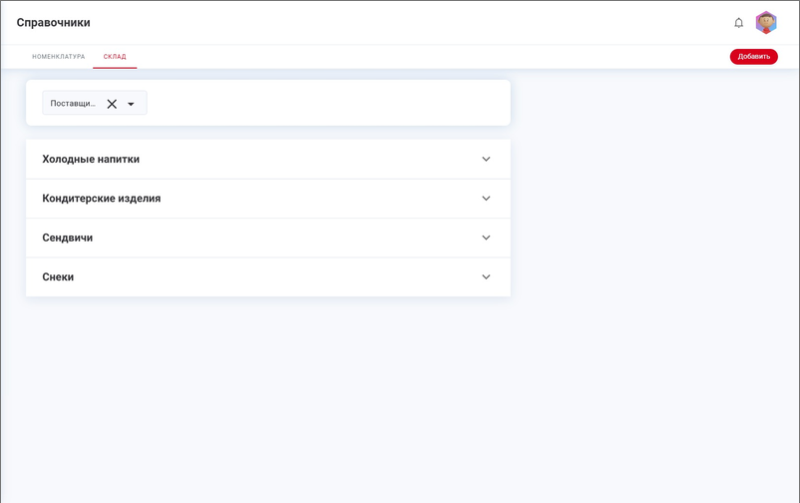Expand the Сендвичи chevron arrow
The image size is (800, 503).
coord(486,238)
